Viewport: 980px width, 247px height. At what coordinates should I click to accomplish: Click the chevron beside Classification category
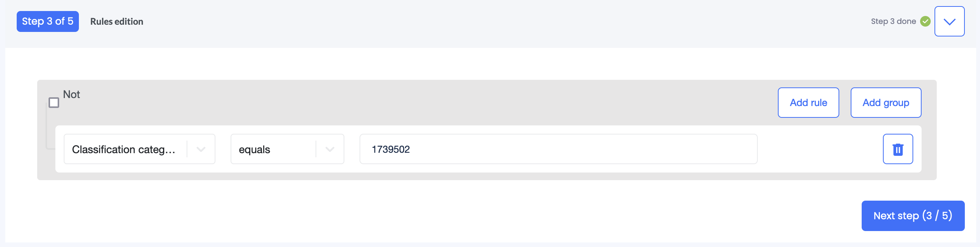201,149
